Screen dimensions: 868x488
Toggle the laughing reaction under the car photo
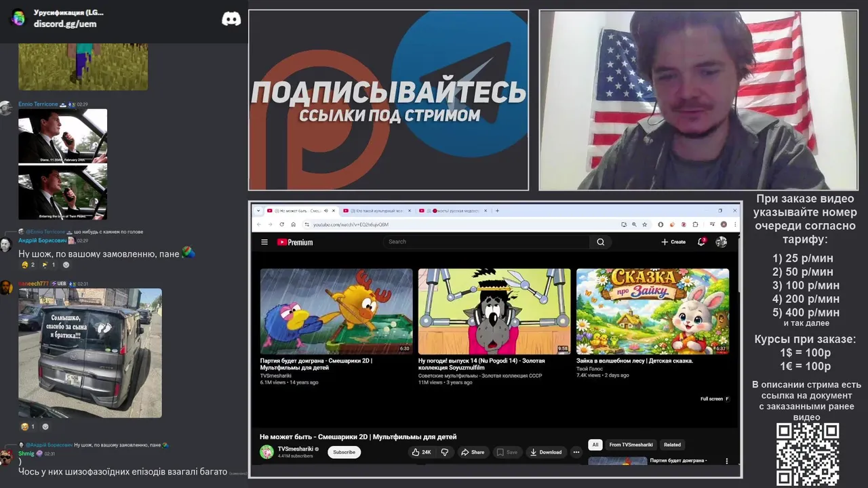point(28,427)
